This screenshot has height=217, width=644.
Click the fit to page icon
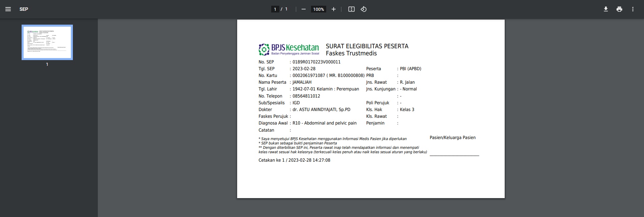tap(352, 9)
